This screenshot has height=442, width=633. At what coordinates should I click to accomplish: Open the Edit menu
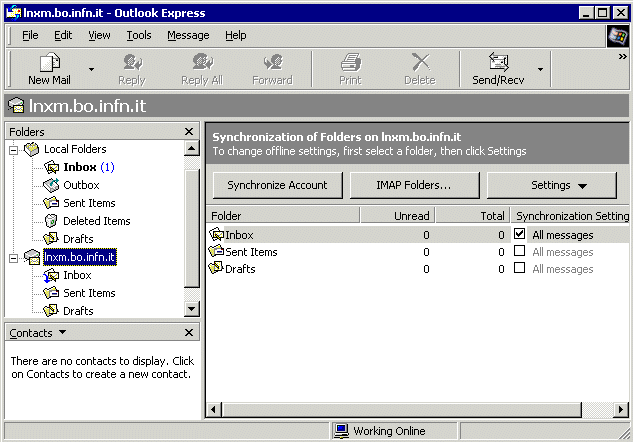(63, 36)
